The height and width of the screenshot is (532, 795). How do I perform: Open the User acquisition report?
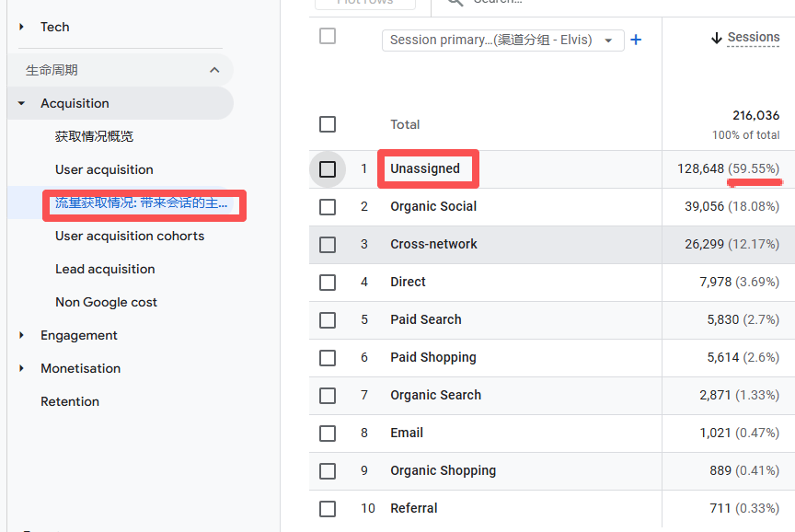(x=104, y=169)
